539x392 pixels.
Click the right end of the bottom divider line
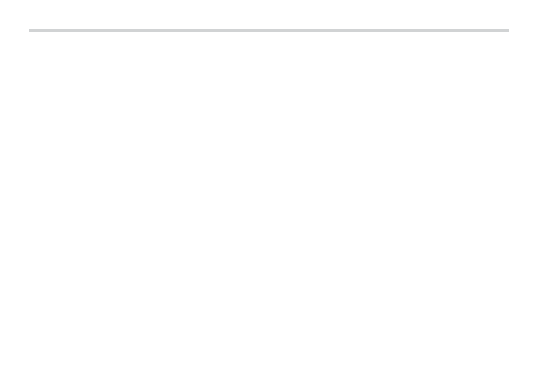tap(507, 360)
